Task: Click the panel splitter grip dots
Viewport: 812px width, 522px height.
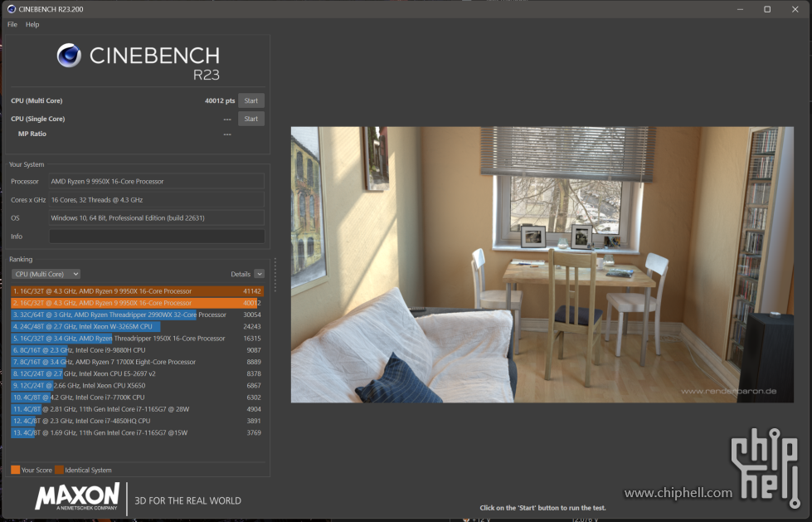Action: point(275,275)
